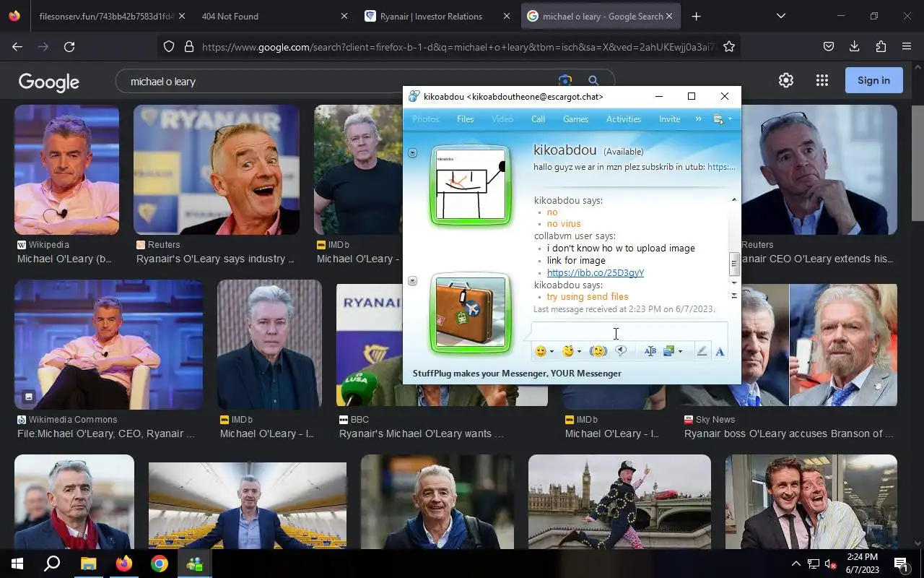The image size is (924, 578).
Task: List all Firefox tabs
Action: (x=780, y=16)
